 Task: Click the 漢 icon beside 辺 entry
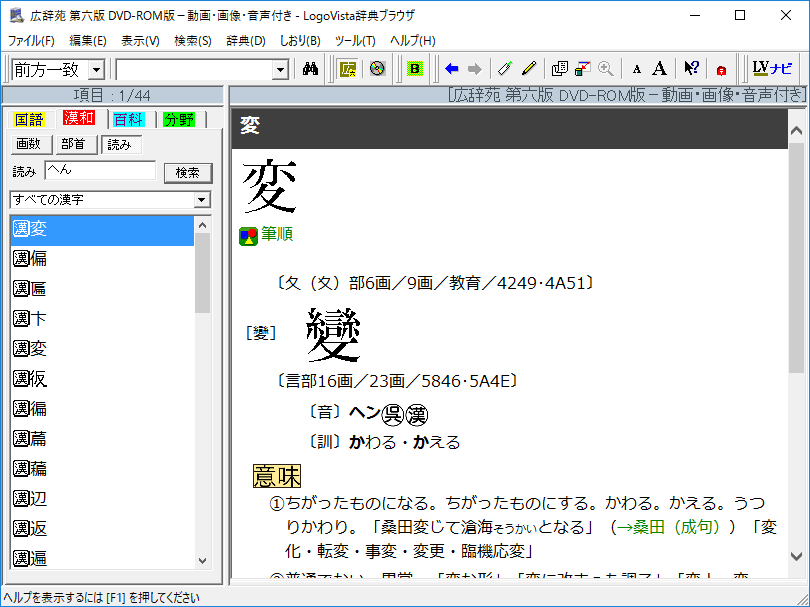pos(21,499)
